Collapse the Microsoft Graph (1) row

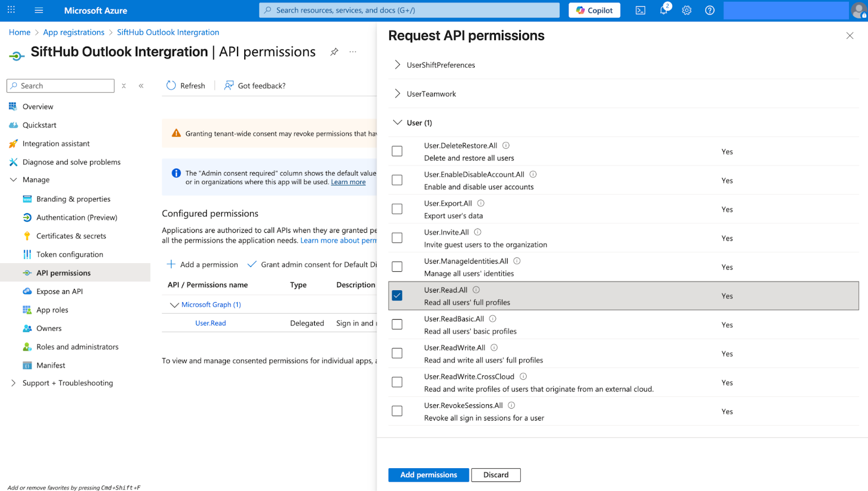tap(174, 305)
